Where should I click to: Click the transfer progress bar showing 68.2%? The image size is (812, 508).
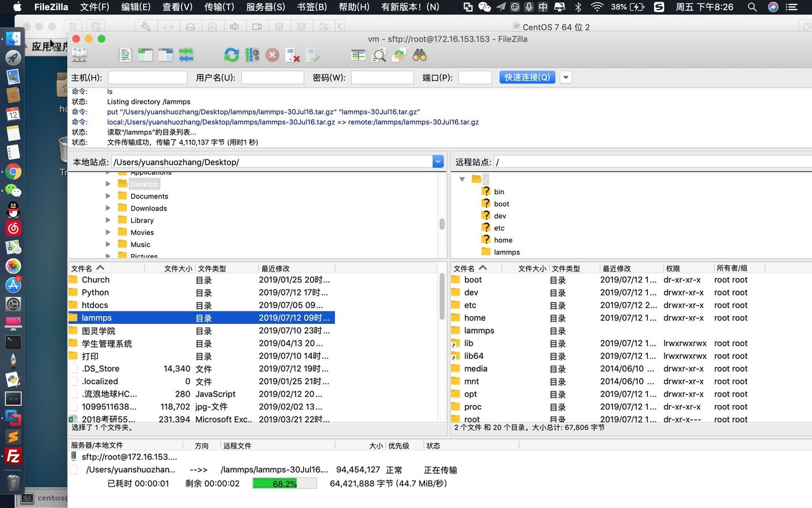(x=284, y=483)
